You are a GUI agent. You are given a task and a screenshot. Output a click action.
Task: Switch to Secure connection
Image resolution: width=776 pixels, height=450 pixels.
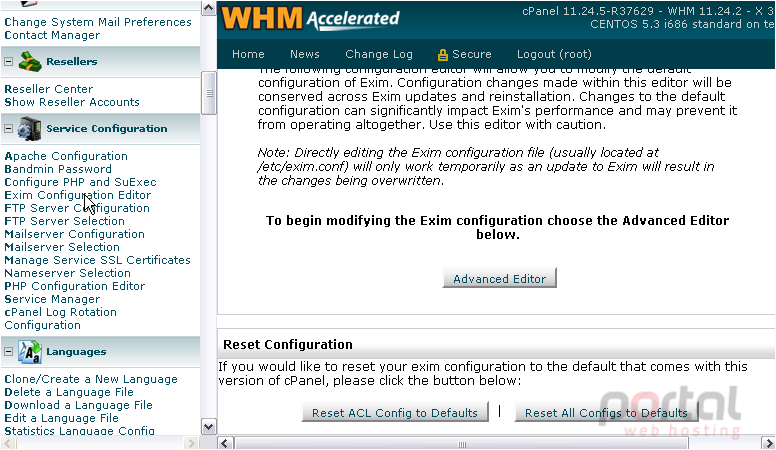[x=465, y=54]
